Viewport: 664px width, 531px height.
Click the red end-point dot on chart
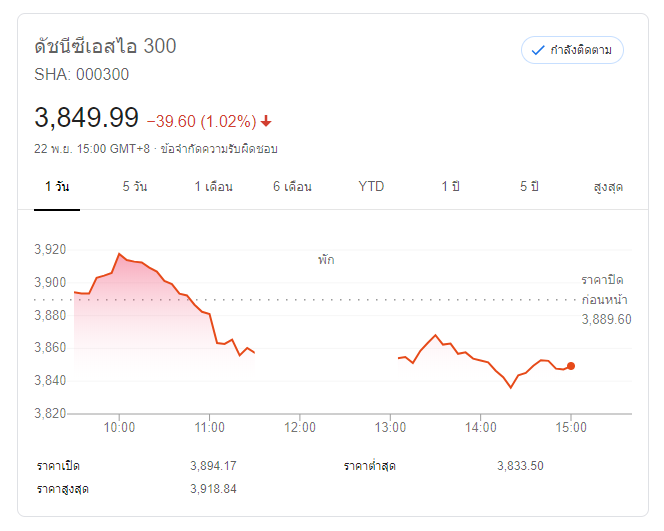tap(571, 366)
